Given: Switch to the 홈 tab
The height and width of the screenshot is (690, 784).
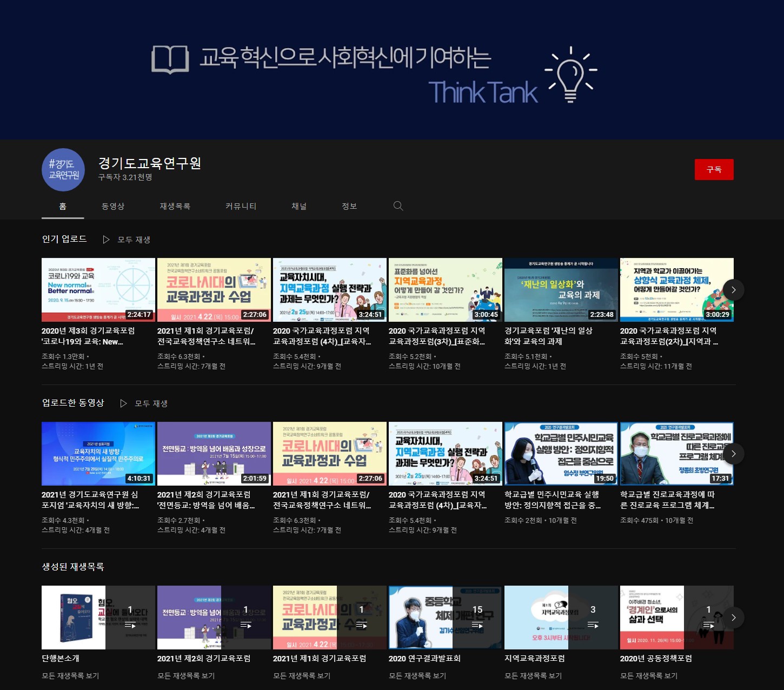Looking at the screenshot, I should (x=63, y=206).
